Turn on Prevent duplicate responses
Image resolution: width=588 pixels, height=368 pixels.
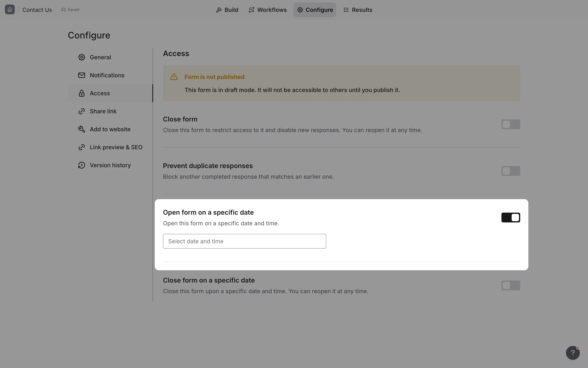click(x=511, y=171)
